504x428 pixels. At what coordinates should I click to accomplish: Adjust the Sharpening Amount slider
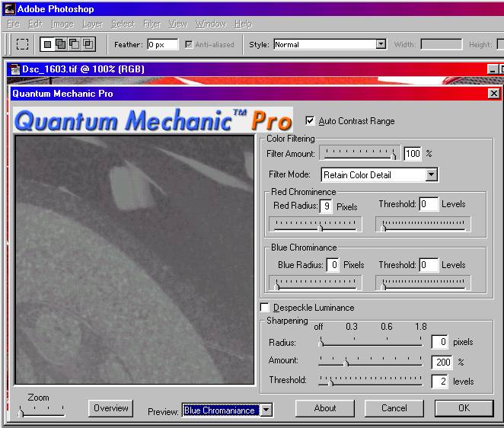[x=371, y=362]
